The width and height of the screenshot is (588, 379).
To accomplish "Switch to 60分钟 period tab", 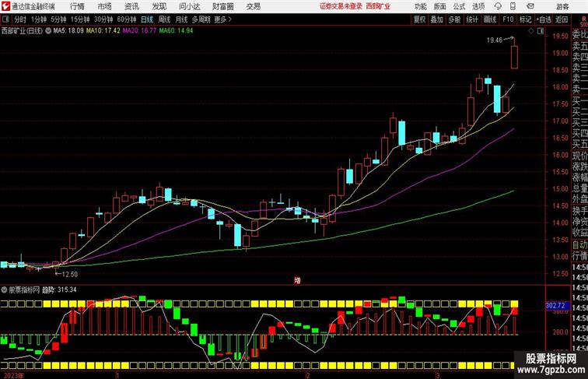I will click(126, 19).
